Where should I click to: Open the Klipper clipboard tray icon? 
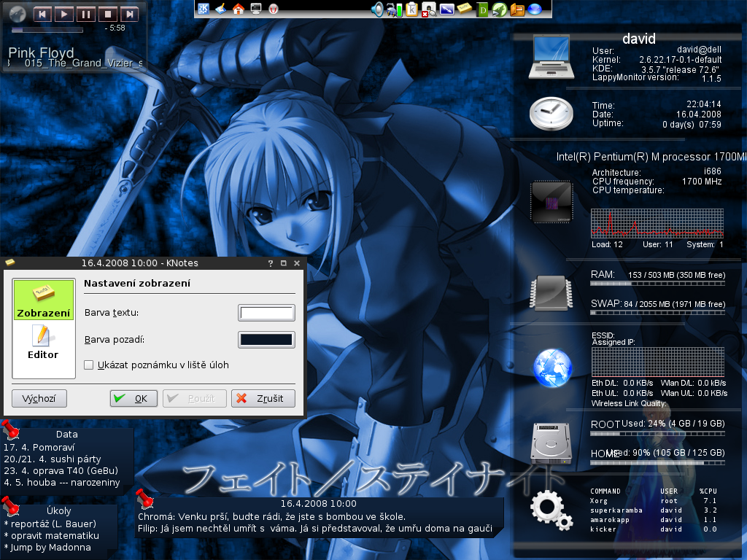411,9
